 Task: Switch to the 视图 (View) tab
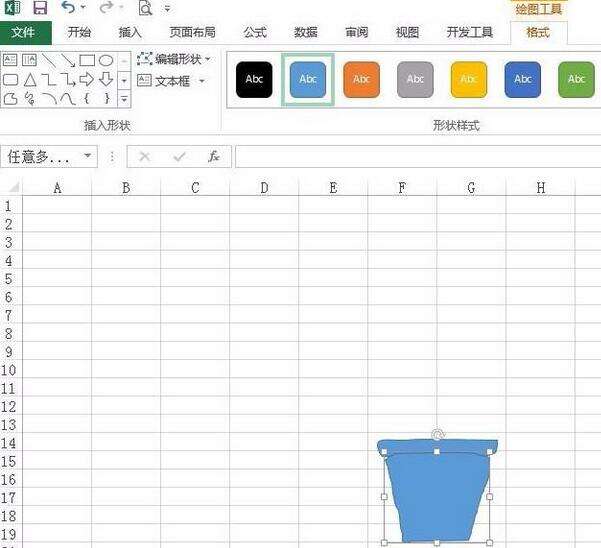[x=407, y=33]
